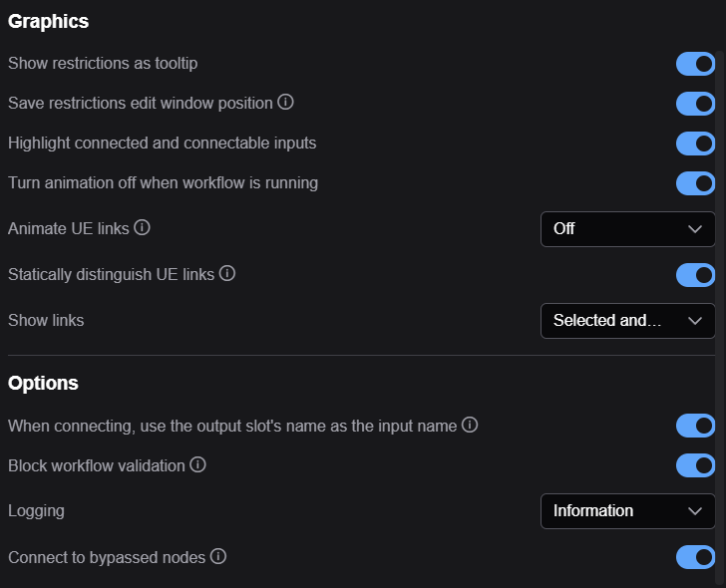Toggle Show restrictions as tooltip switch

pyautogui.click(x=695, y=64)
